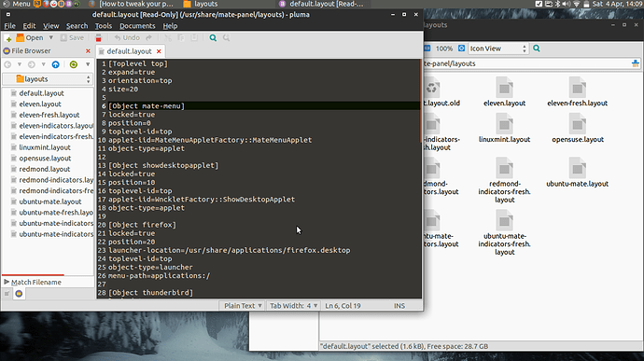Screen dimensions: 644x361
Task: Click the Find and Replace icon
Action: tap(226, 38)
